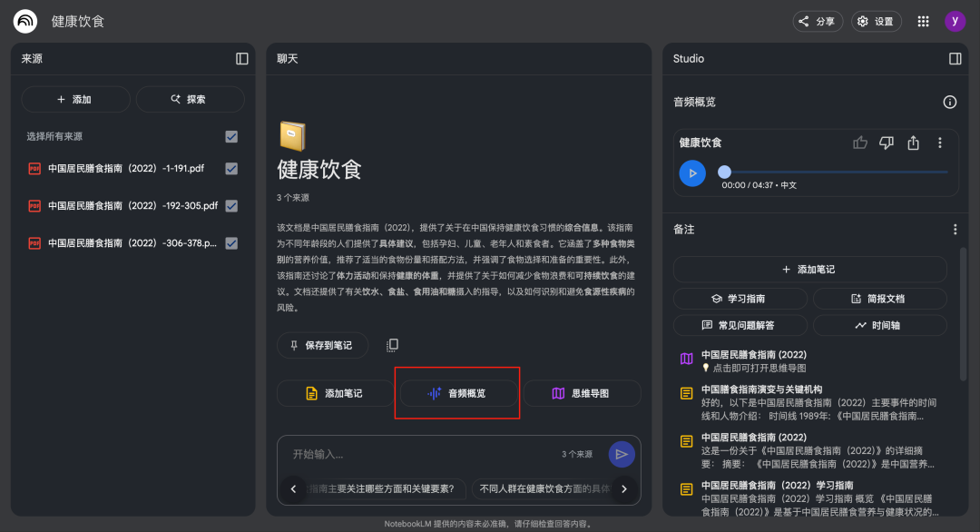
Task: Click the PDF icon of -192-305.pdf
Action: tap(34, 206)
